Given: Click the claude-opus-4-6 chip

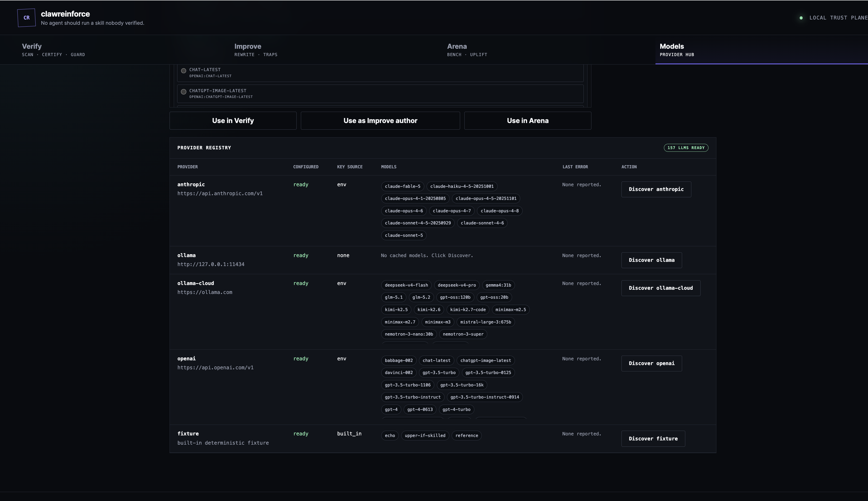Looking at the screenshot, I should tap(404, 211).
